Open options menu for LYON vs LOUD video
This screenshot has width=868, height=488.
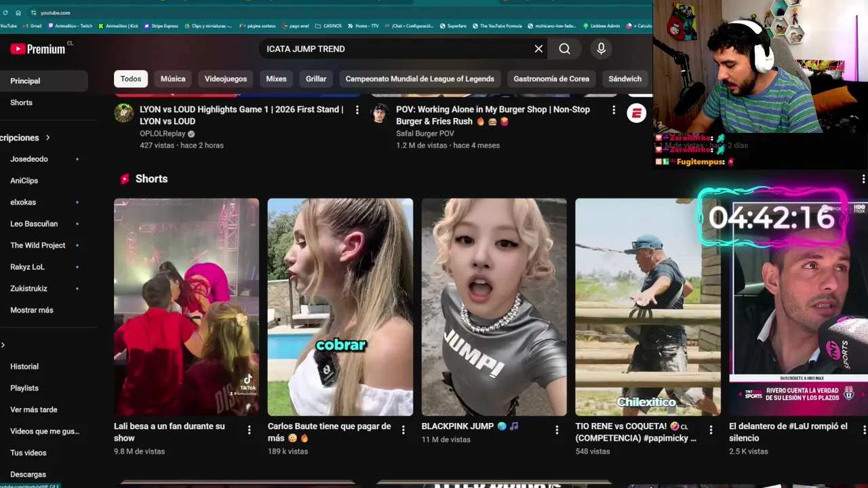[x=357, y=110]
